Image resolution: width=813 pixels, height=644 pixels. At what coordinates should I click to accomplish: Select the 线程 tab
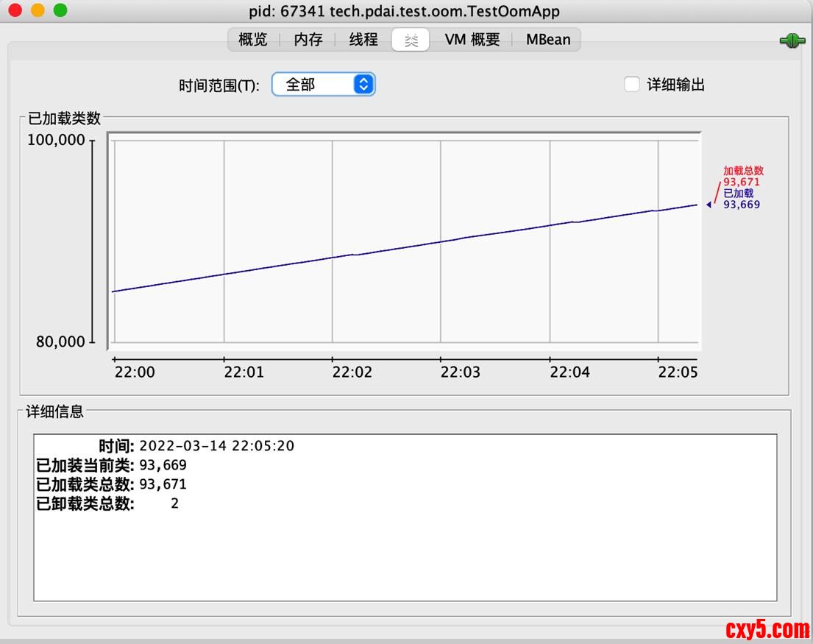tap(363, 40)
